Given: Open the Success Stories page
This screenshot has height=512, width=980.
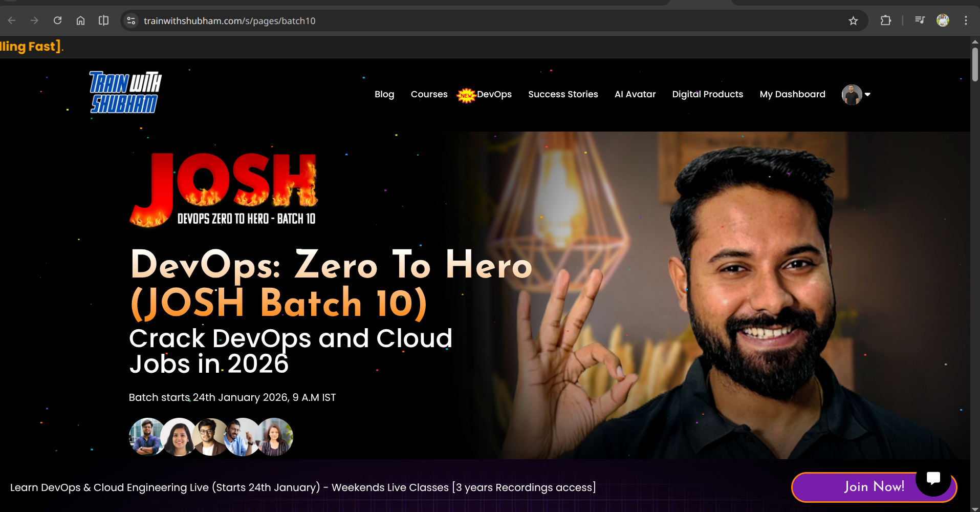Looking at the screenshot, I should pos(563,94).
